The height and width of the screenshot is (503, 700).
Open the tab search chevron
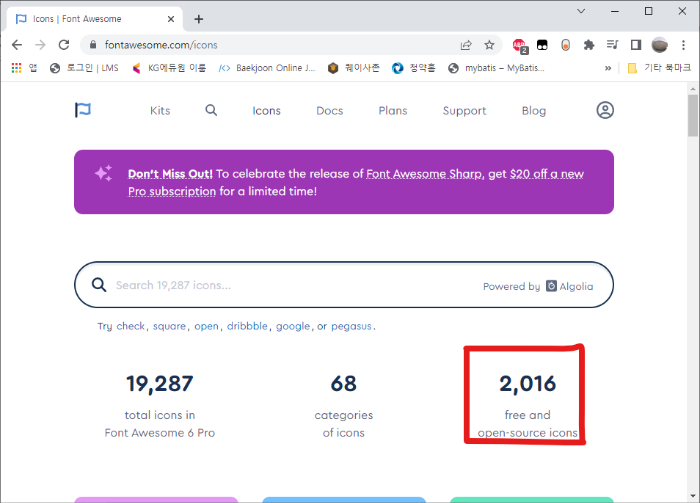point(581,11)
